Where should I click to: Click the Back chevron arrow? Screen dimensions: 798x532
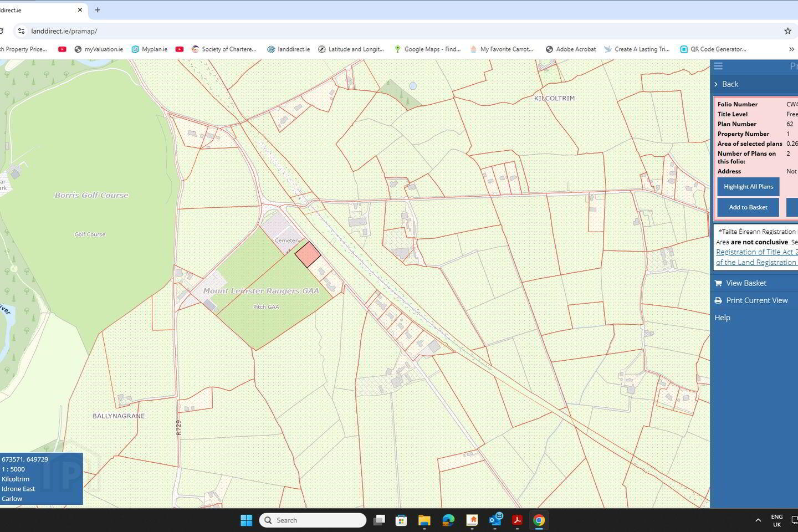(716, 84)
